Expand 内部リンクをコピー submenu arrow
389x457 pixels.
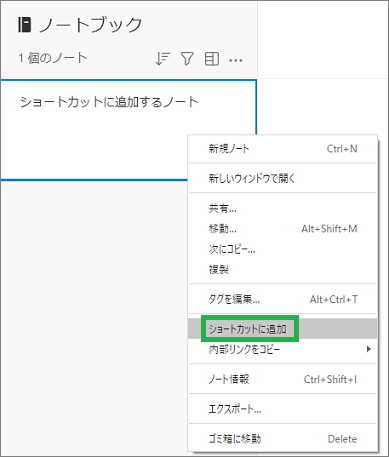(368, 349)
